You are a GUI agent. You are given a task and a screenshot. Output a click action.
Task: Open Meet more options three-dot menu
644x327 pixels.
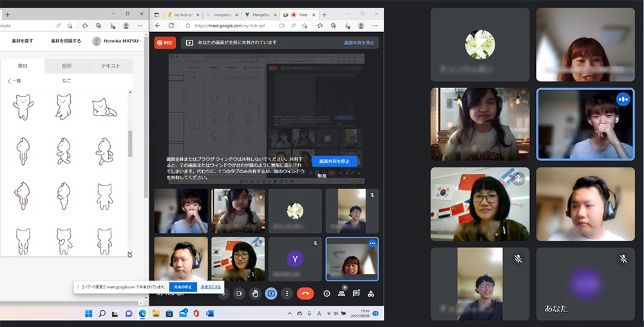click(x=287, y=294)
